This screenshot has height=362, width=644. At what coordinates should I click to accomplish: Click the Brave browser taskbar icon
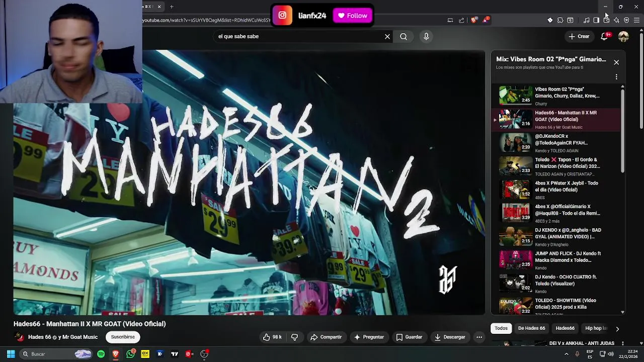point(116,354)
